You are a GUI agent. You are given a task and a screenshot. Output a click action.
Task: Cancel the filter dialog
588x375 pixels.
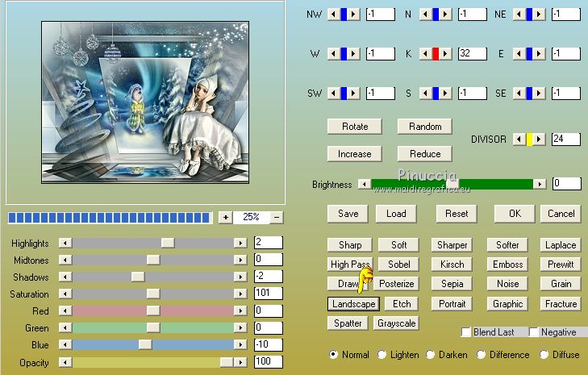(x=561, y=214)
